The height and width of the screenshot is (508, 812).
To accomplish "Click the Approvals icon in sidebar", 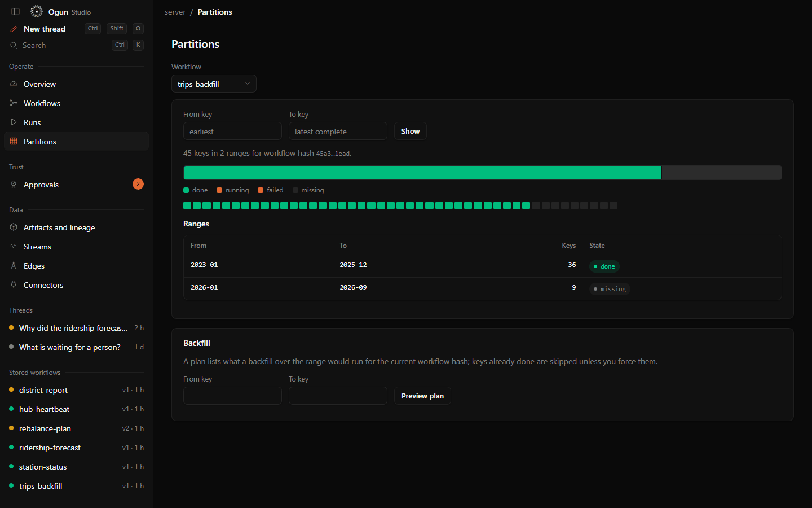I will click(x=14, y=185).
